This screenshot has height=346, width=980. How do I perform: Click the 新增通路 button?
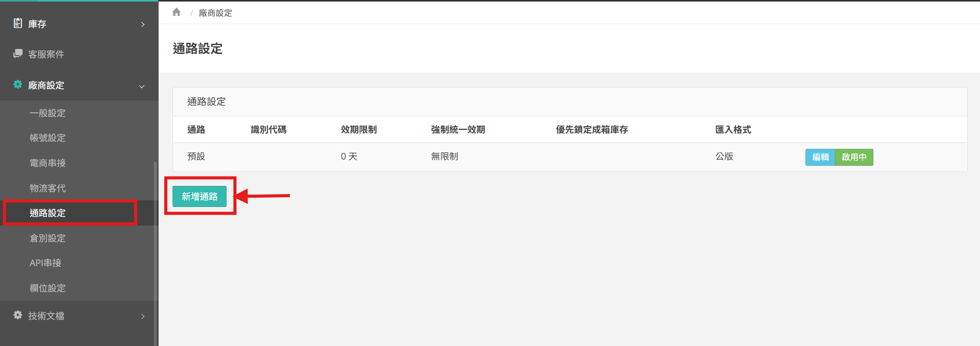[199, 197]
